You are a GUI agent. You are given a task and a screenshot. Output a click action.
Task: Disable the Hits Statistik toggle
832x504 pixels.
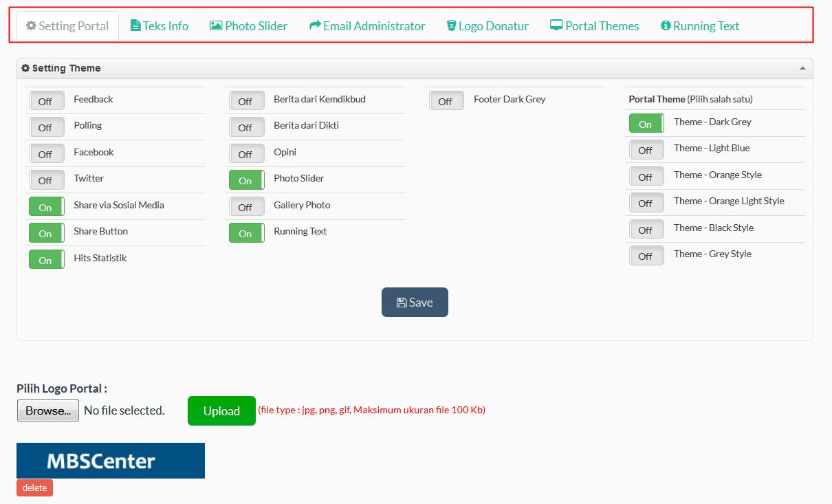click(47, 259)
